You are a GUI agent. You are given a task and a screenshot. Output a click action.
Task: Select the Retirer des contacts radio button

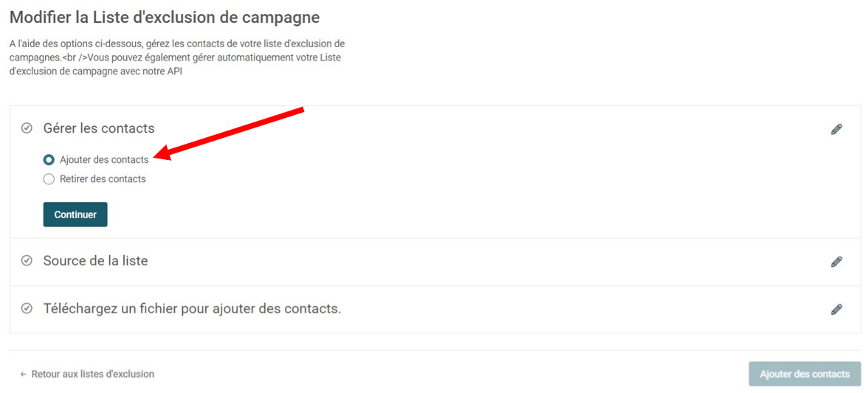(x=49, y=179)
